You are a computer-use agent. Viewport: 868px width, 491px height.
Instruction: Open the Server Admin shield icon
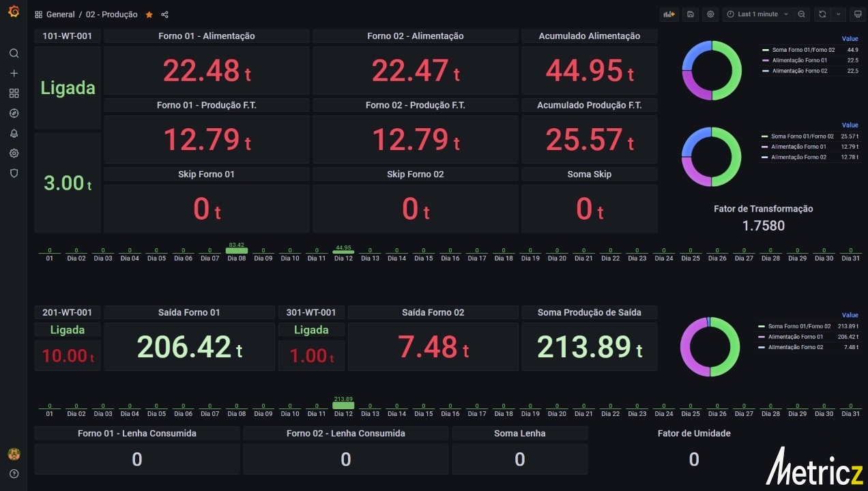tap(14, 173)
